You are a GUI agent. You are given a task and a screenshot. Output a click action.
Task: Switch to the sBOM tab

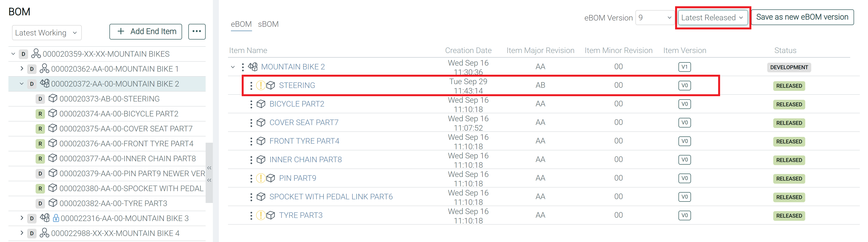point(268,24)
